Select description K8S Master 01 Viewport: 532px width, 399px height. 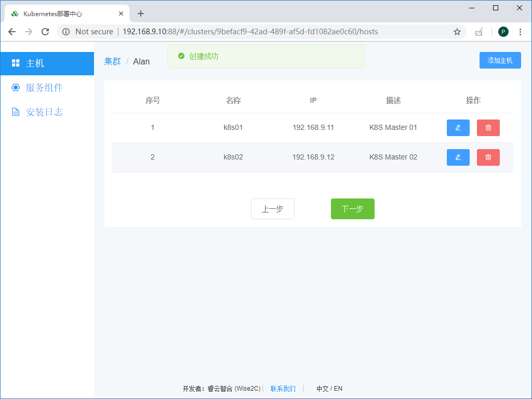[x=393, y=128]
